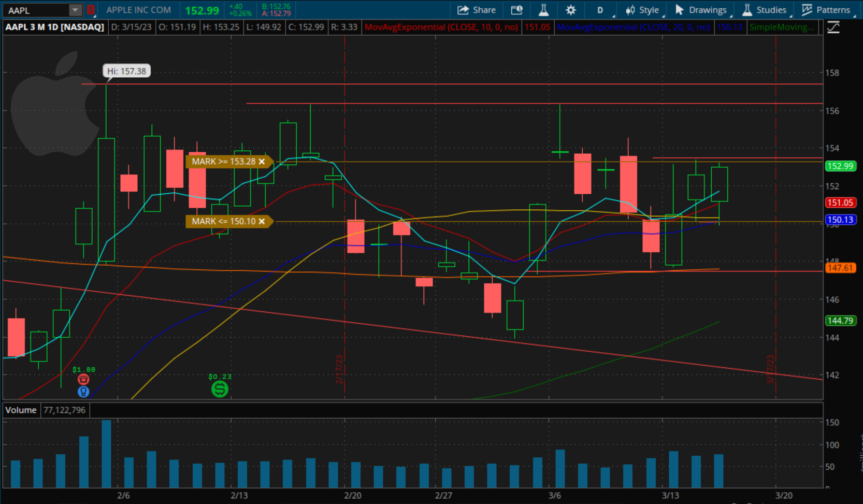
Task: Open chart settings gear icon
Action: [x=570, y=10]
